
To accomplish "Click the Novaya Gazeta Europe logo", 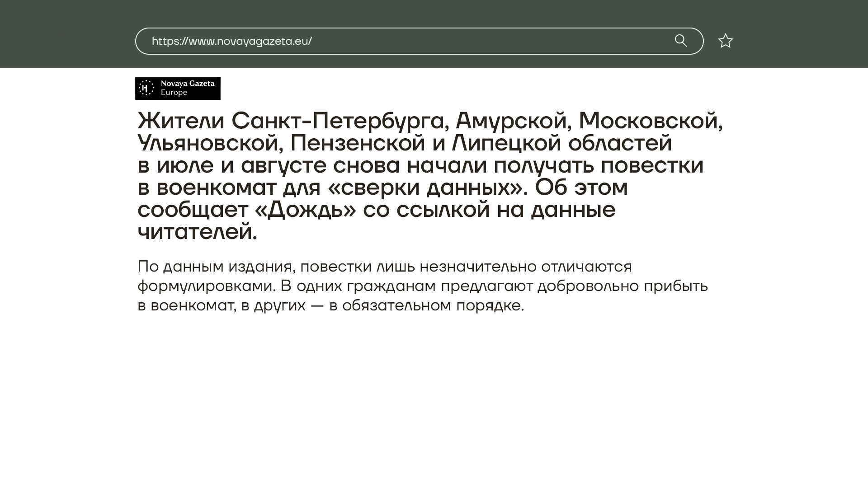I will tap(178, 88).
